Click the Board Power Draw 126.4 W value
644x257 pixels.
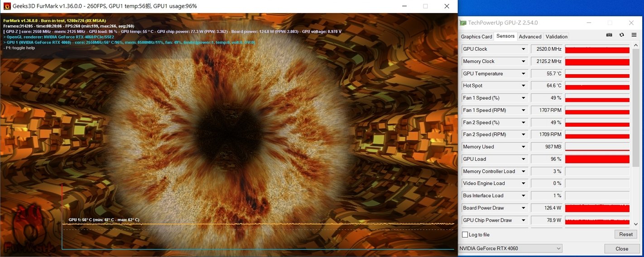pyautogui.click(x=547, y=208)
